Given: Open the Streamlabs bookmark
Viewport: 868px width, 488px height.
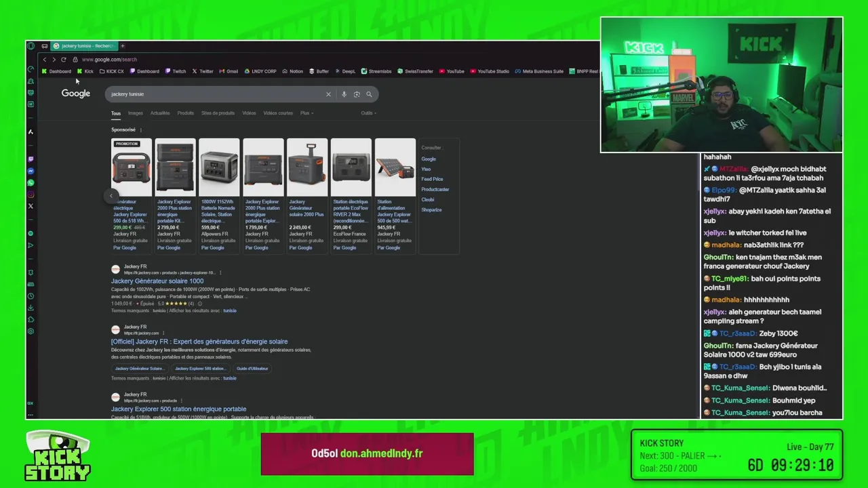Looking at the screenshot, I should pyautogui.click(x=376, y=71).
